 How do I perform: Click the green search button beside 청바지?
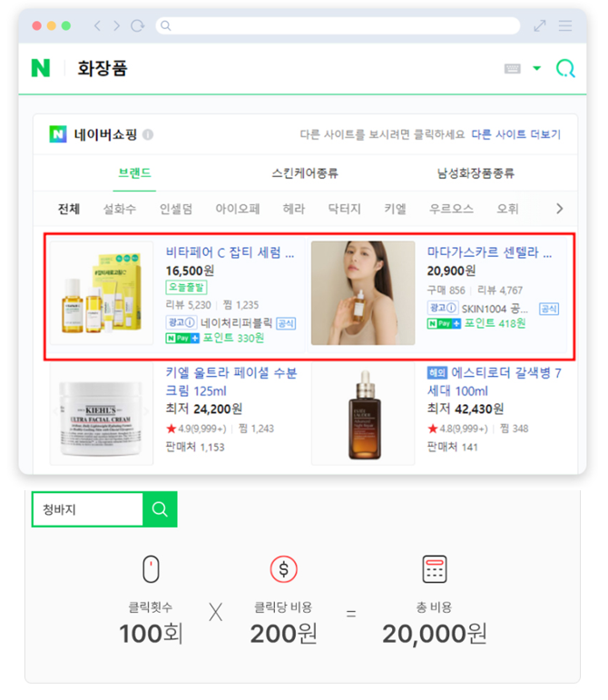pos(160,509)
